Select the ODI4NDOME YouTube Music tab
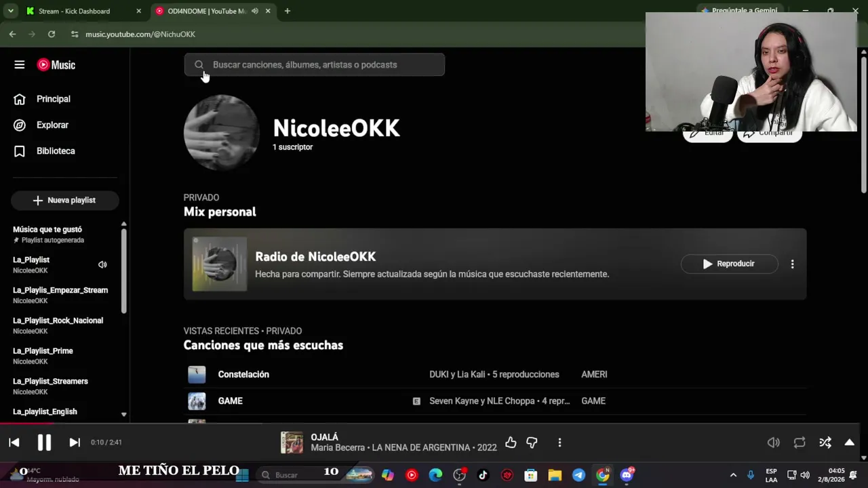The image size is (868, 488). point(205,11)
